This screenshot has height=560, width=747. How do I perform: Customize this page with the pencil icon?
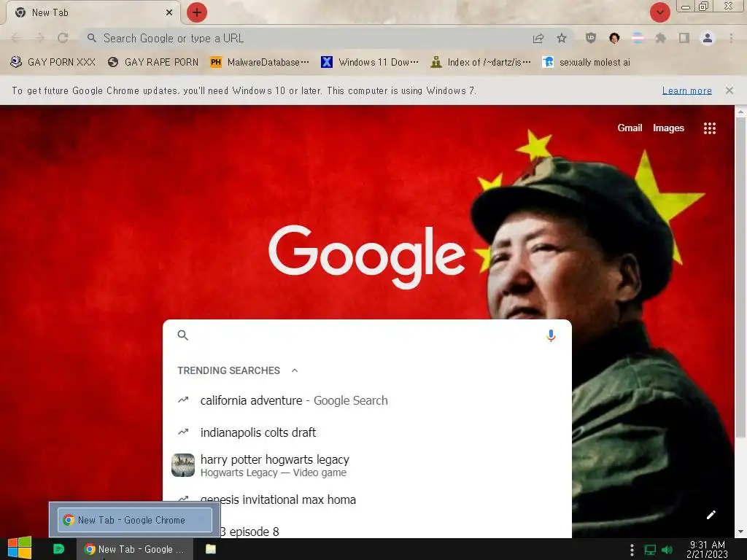711,515
